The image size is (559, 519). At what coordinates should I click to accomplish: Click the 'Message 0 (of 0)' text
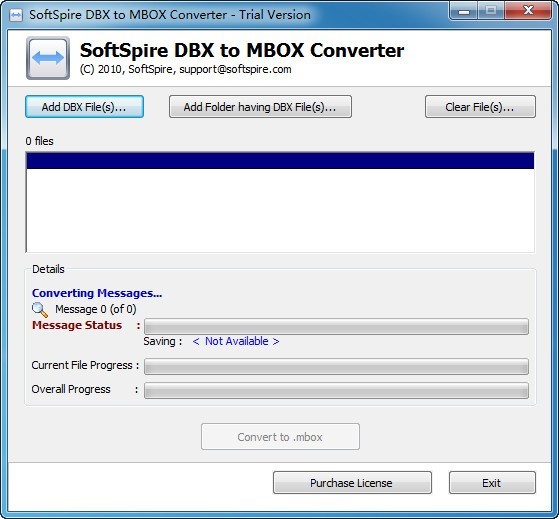pos(96,309)
